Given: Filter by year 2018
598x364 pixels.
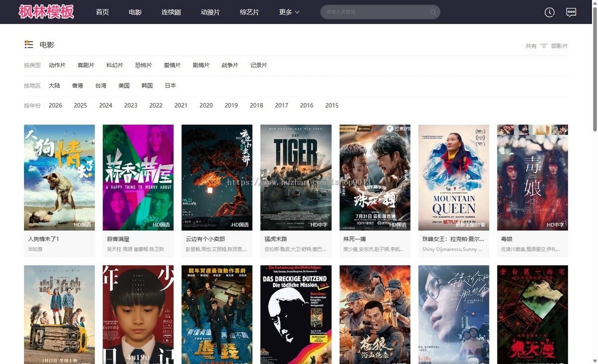Looking at the screenshot, I should (x=257, y=106).
